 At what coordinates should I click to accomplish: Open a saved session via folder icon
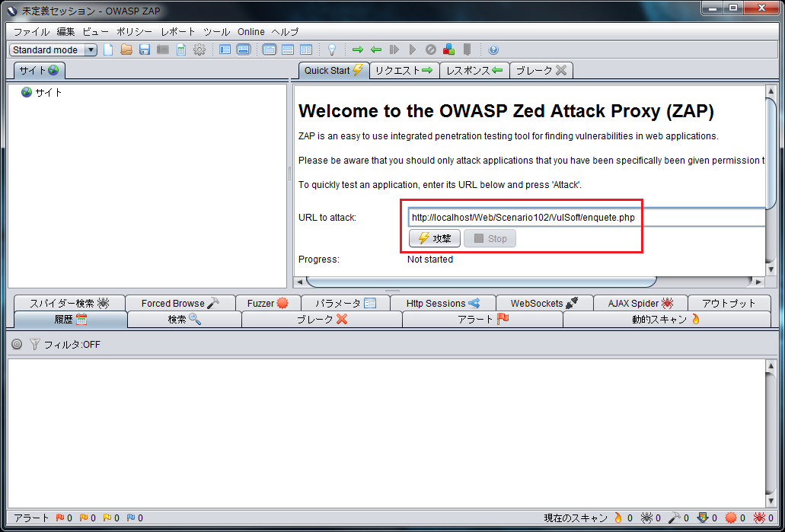126,49
